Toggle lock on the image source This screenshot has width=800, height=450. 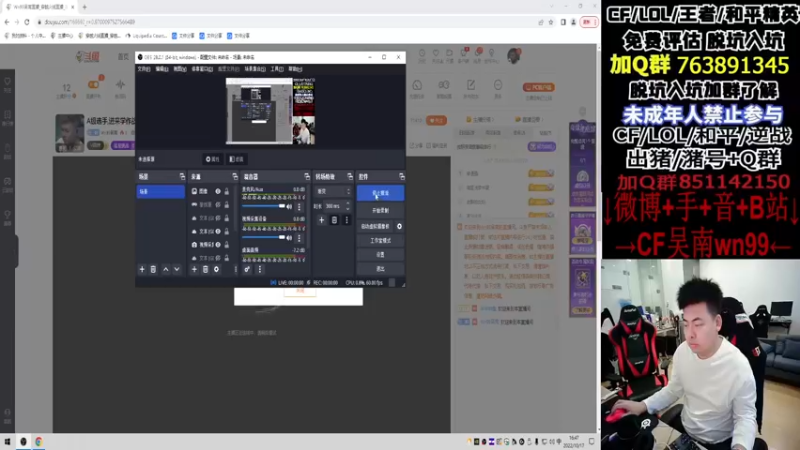(x=227, y=191)
